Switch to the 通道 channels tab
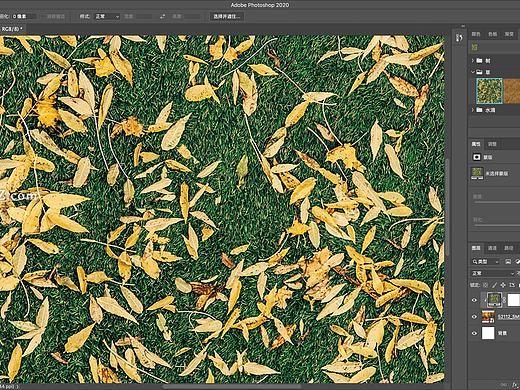 [x=492, y=248]
